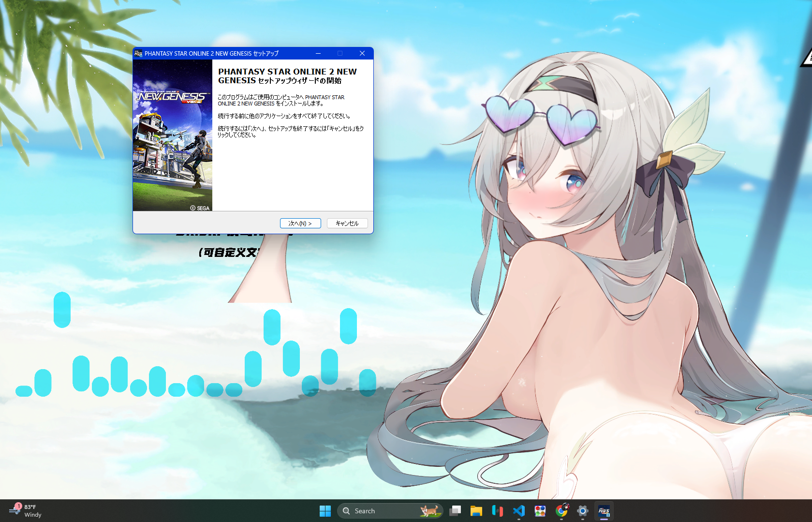The height and width of the screenshot is (522, 812).
Task: Open the teal and red hash app on taskbar
Action: (x=497, y=511)
